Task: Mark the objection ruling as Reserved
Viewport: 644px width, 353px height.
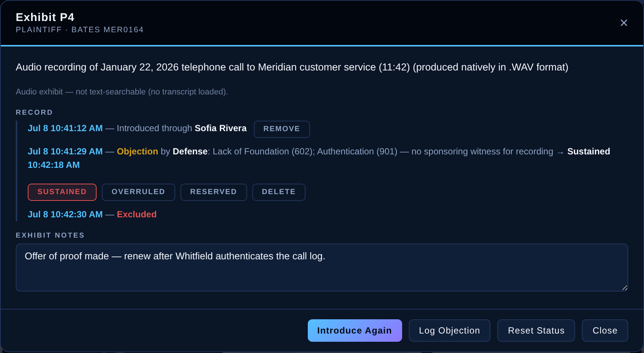Action: click(x=213, y=192)
